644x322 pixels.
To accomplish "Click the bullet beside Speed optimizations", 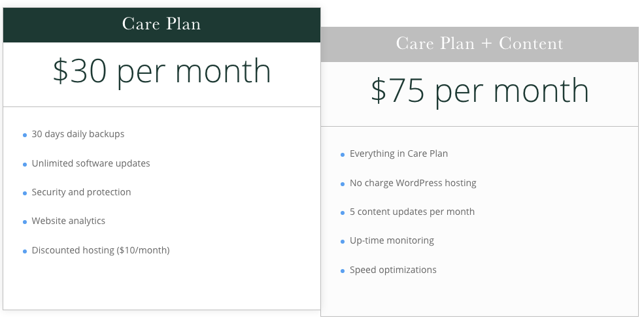I will click(x=343, y=271).
